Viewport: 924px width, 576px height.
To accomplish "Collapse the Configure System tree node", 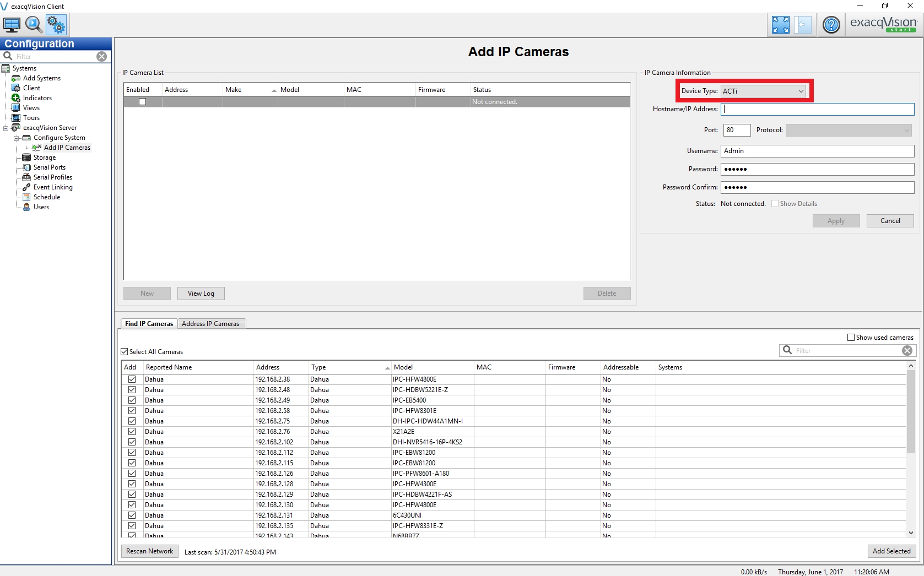I will point(17,138).
